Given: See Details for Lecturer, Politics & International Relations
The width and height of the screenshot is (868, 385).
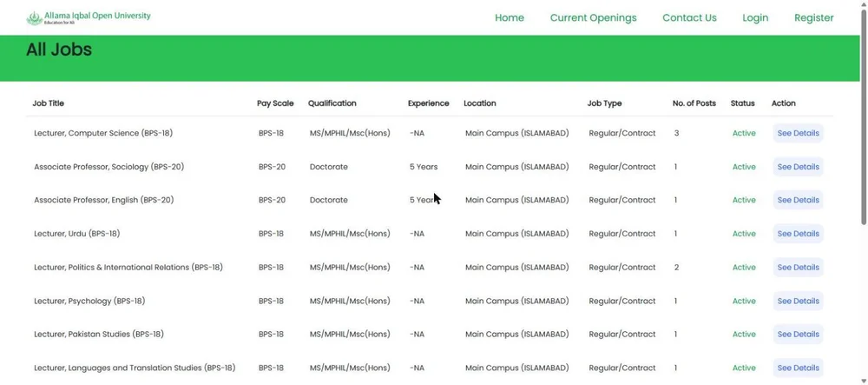Looking at the screenshot, I should [x=799, y=267].
